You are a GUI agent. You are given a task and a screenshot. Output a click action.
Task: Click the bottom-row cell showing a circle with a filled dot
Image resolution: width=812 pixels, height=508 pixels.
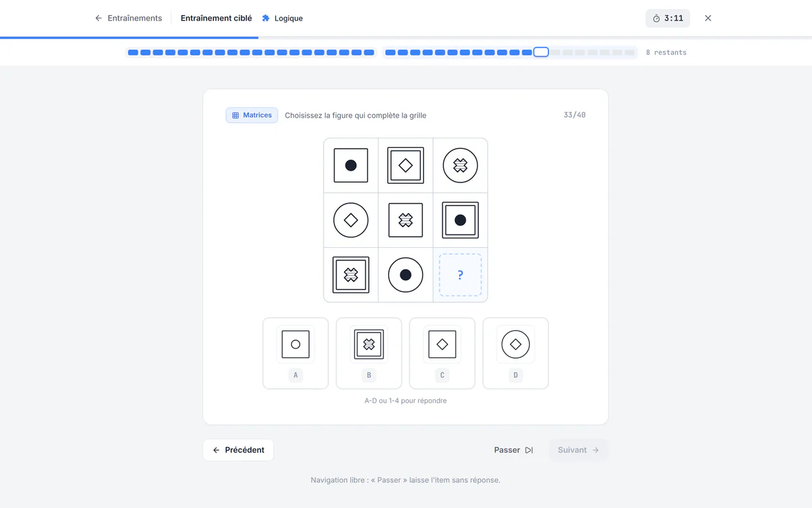click(x=405, y=275)
